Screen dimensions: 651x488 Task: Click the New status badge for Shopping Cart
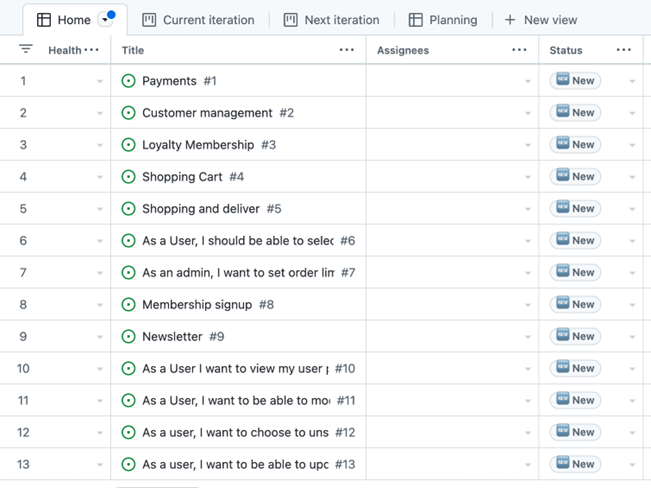coord(575,177)
